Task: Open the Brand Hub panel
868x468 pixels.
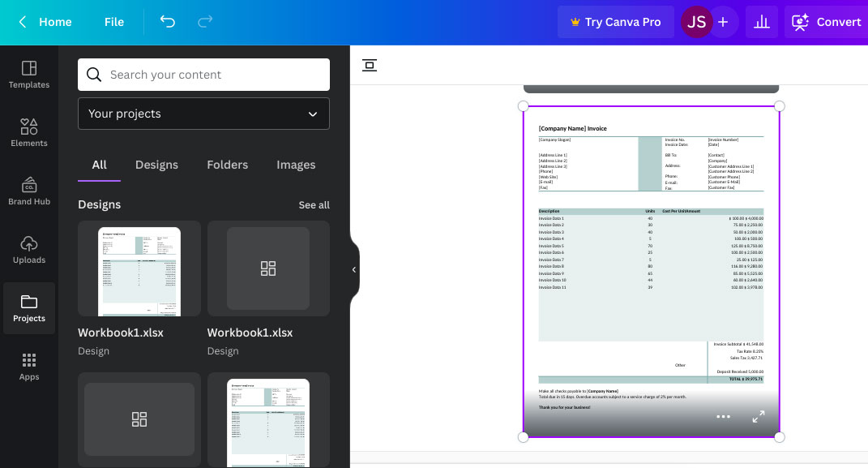Action: pyautogui.click(x=29, y=191)
